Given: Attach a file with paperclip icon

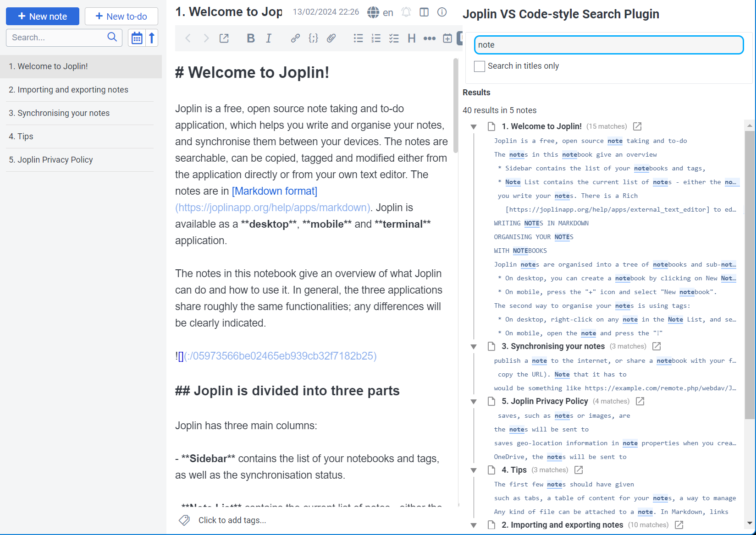Looking at the screenshot, I should coord(331,38).
